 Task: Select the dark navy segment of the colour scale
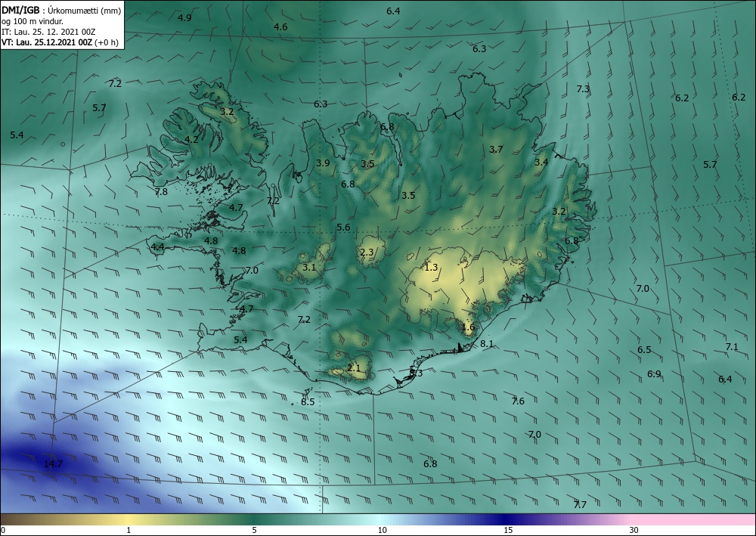click(507, 519)
